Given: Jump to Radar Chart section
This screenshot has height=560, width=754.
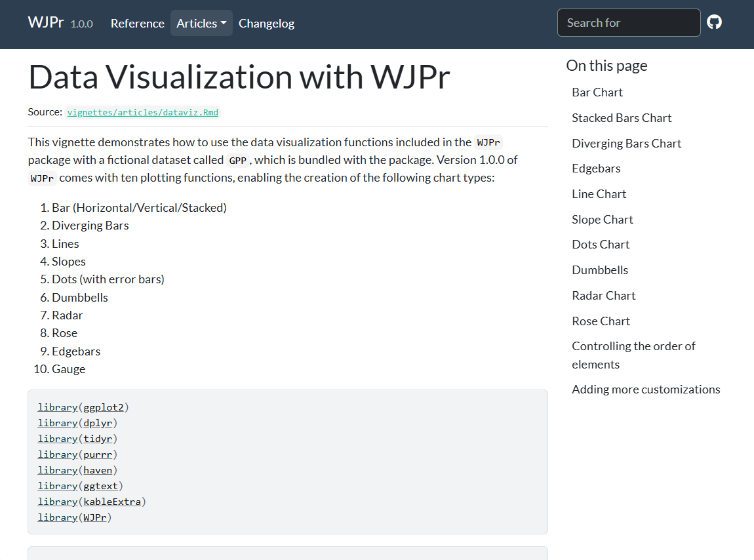Looking at the screenshot, I should click(603, 295).
